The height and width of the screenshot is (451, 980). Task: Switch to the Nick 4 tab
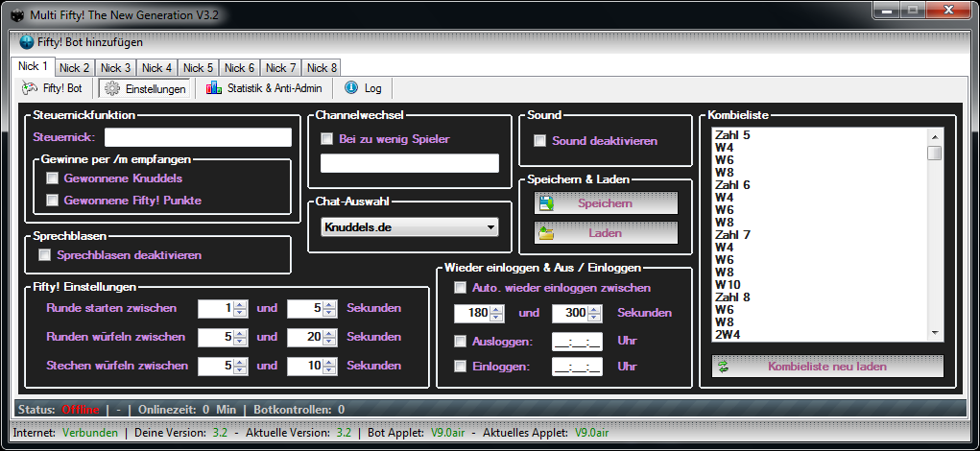156,68
